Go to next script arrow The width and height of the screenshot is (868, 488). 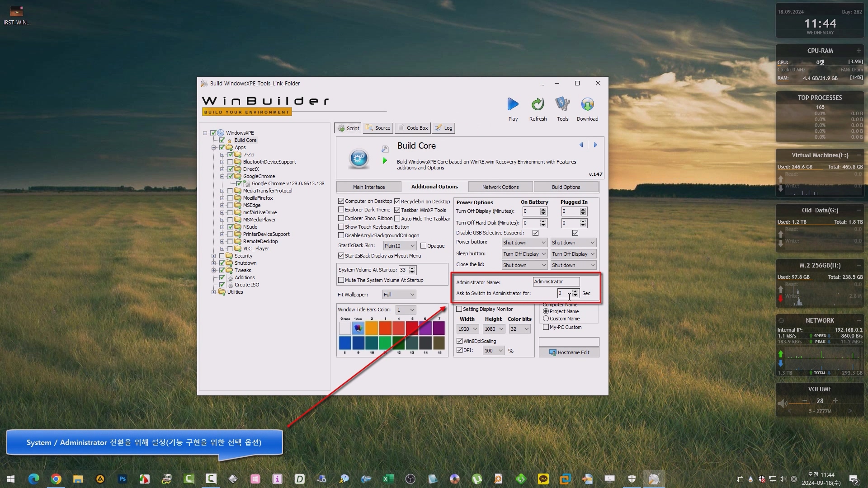[x=595, y=145]
